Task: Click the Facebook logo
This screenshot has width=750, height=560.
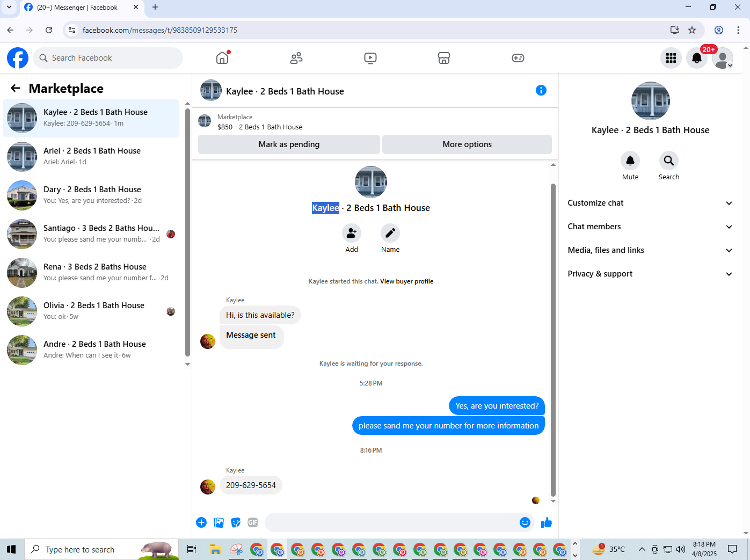Action: (x=18, y=58)
